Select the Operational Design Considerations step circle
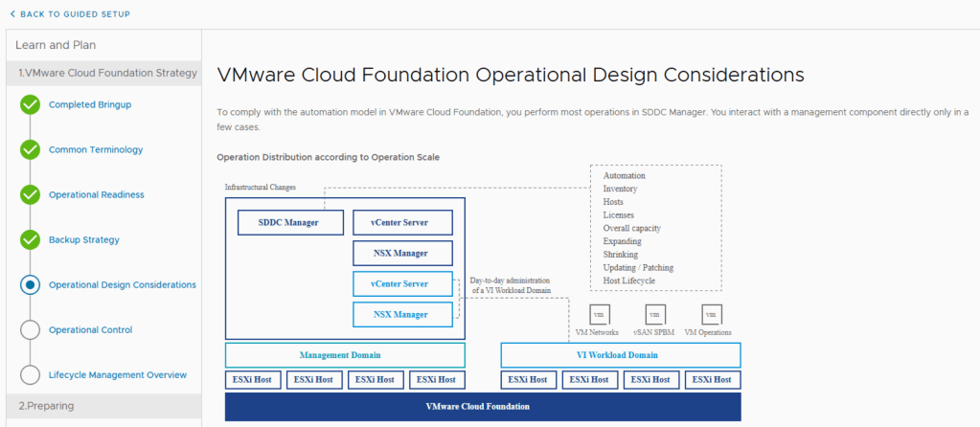 point(30,284)
